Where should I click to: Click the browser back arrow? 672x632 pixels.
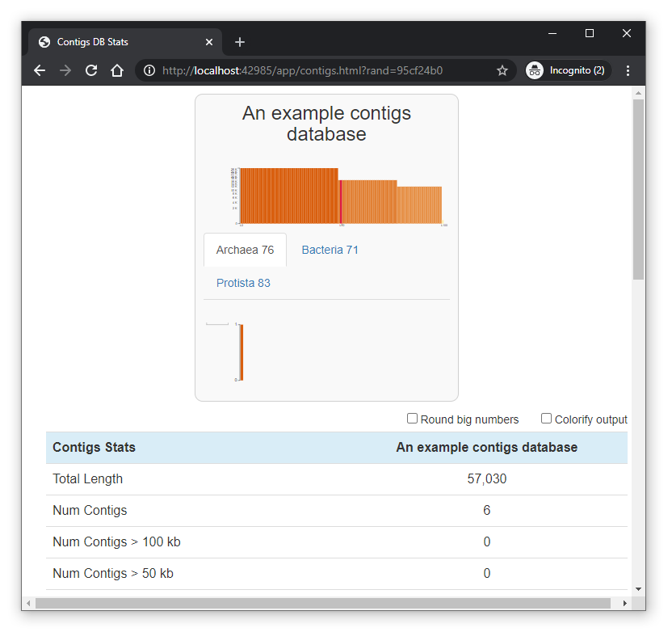[x=40, y=71]
